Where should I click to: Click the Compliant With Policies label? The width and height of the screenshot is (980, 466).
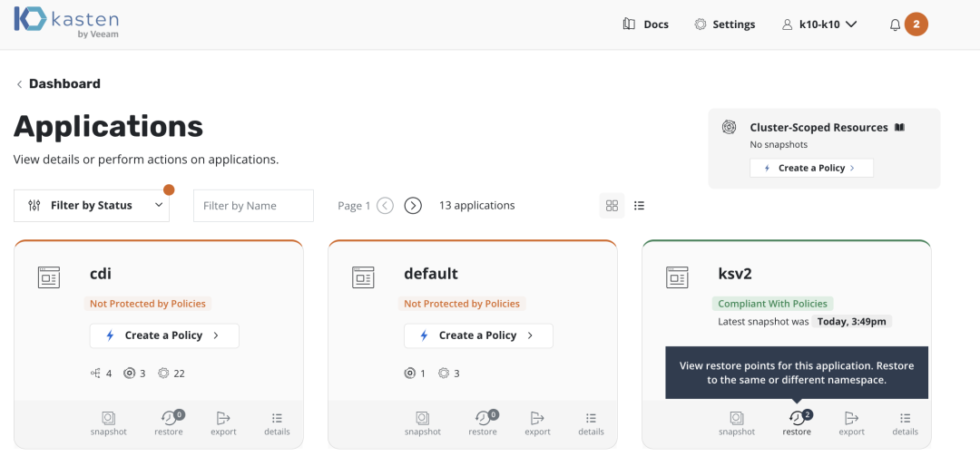pos(772,305)
